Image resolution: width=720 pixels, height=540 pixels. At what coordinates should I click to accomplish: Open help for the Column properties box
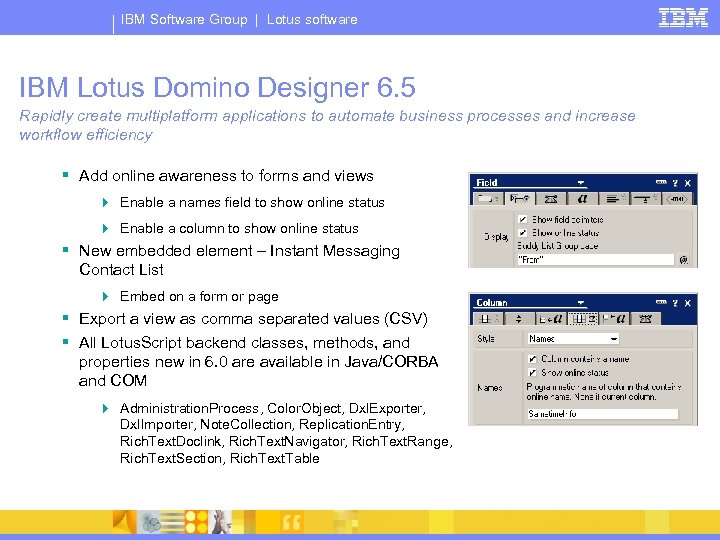pos(675,303)
